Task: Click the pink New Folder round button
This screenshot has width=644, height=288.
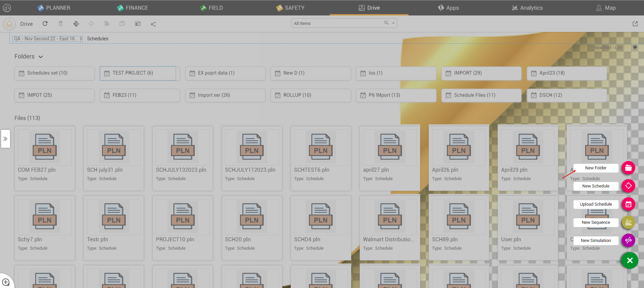Action: point(628,168)
